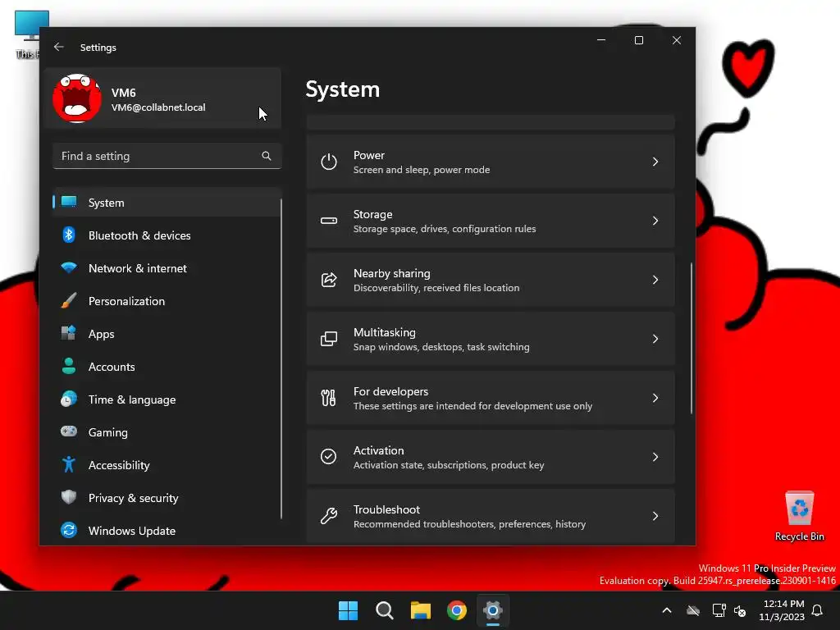Click the Multitasking windows icon
Image resolution: width=840 pixels, height=630 pixels.
[328, 339]
